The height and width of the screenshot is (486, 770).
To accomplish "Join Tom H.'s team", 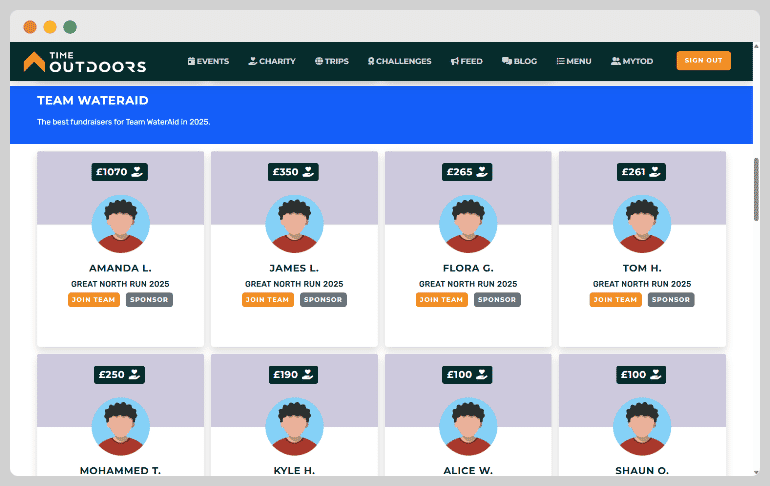I will pyautogui.click(x=615, y=299).
